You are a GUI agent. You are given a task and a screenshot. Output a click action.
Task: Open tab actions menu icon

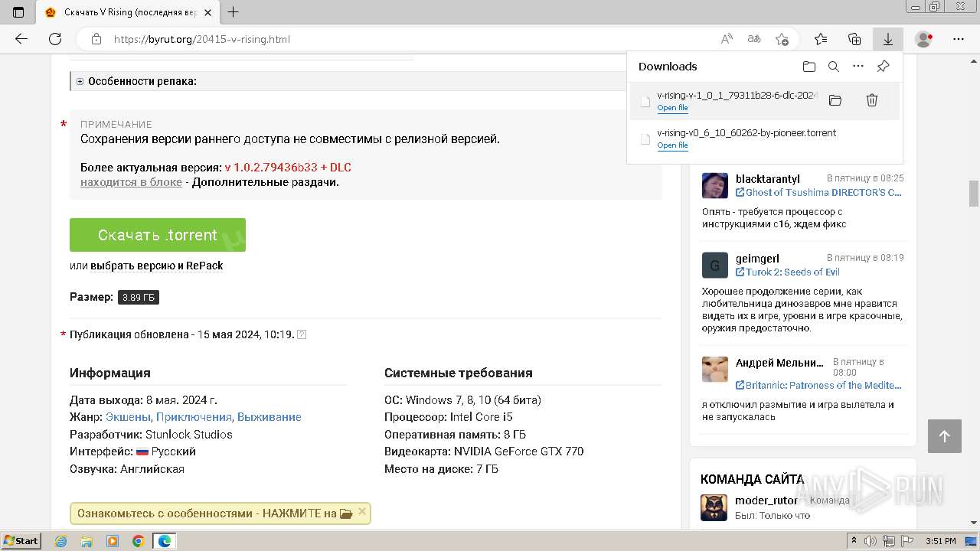point(18,12)
